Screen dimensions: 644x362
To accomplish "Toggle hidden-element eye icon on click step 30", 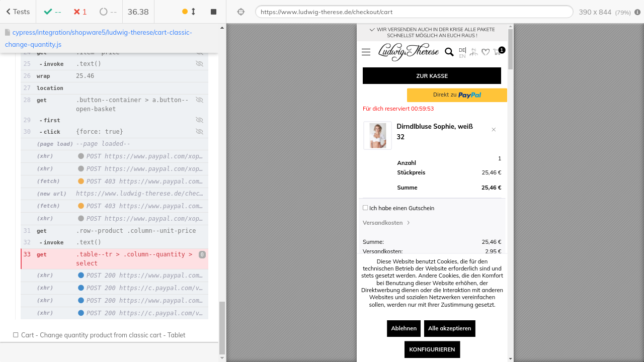I will tap(199, 132).
